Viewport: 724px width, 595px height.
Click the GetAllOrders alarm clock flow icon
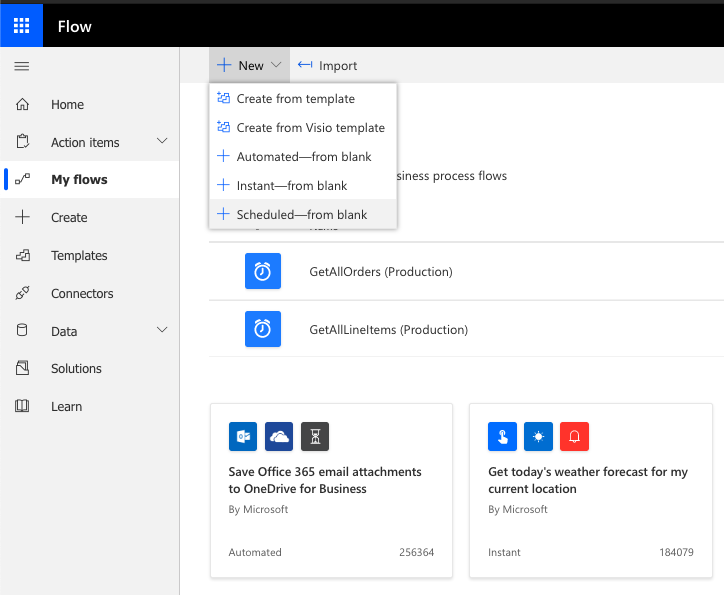(x=262, y=272)
